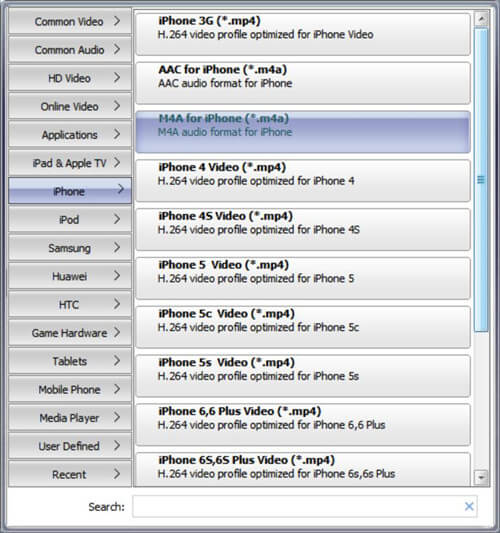
Task: Select the HD Video category
Action: point(70,78)
